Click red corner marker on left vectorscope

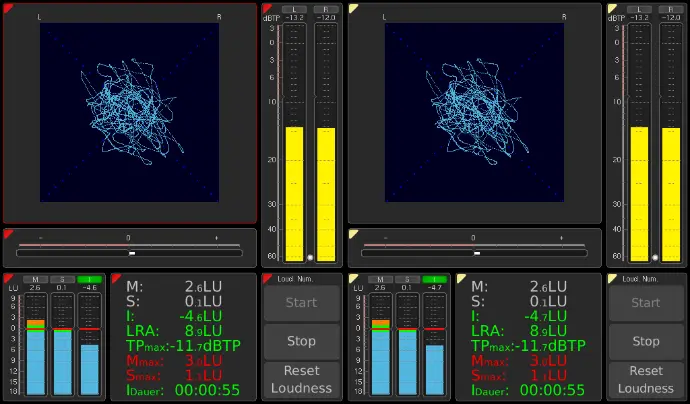pos(7,8)
